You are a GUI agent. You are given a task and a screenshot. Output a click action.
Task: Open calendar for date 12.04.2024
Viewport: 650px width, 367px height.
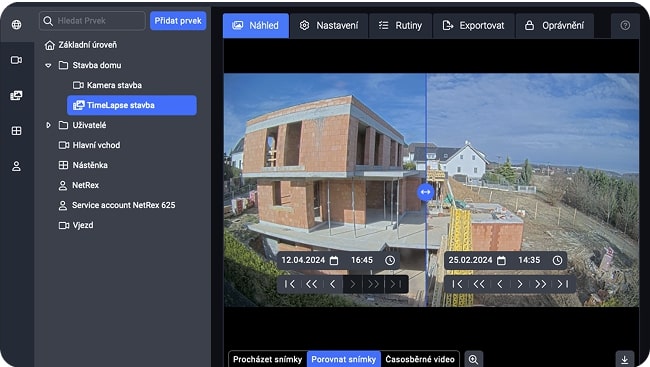(334, 260)
